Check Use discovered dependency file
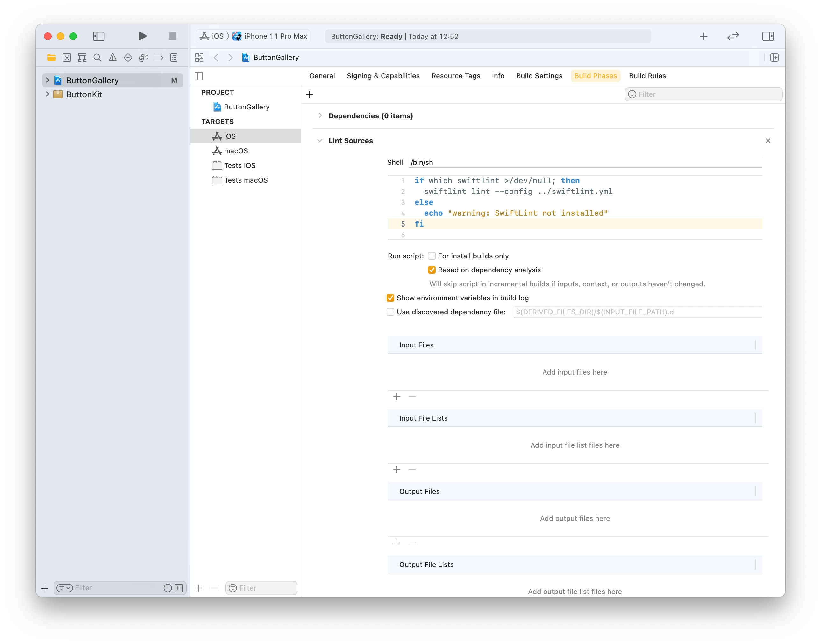The image size is (821, 644). pyautogui.click(x=390, y=312)
